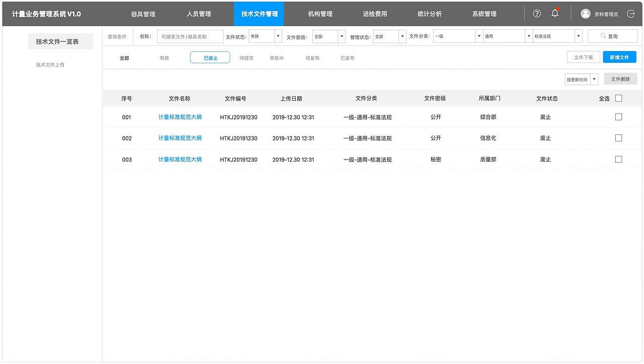Select 技术文件一览表 in the sidebar
Screen dimensions: 644x364
click(x=60, y=41)
